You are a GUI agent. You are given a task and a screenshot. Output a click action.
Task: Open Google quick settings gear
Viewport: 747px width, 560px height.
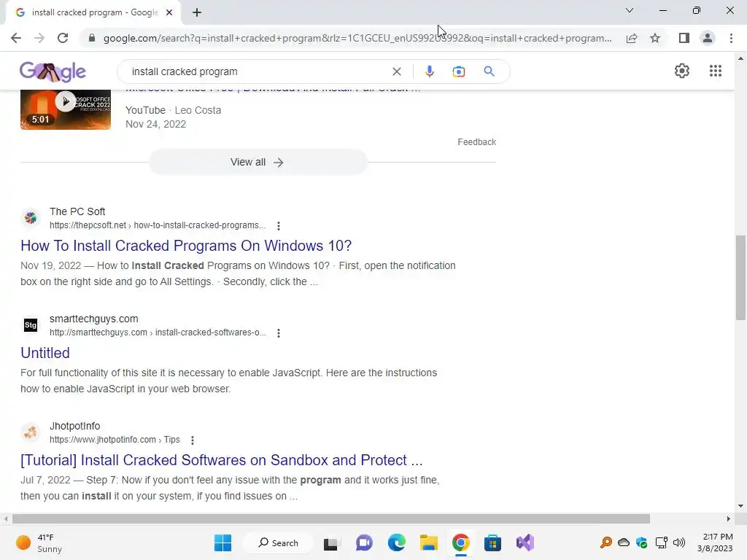682,71
